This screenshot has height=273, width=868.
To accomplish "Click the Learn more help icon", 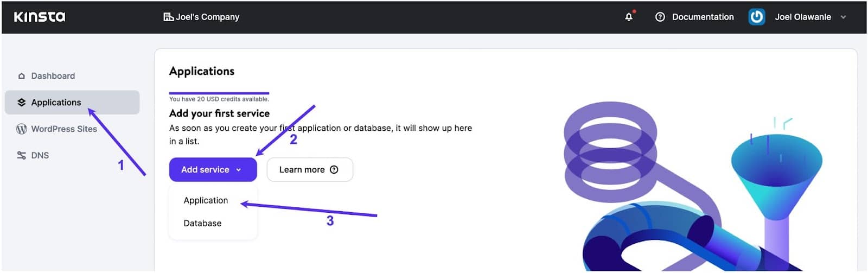I will point(334,169).
